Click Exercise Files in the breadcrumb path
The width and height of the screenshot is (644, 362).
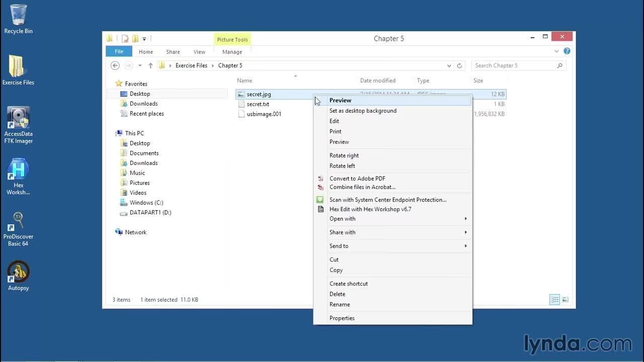click(191, 65)
